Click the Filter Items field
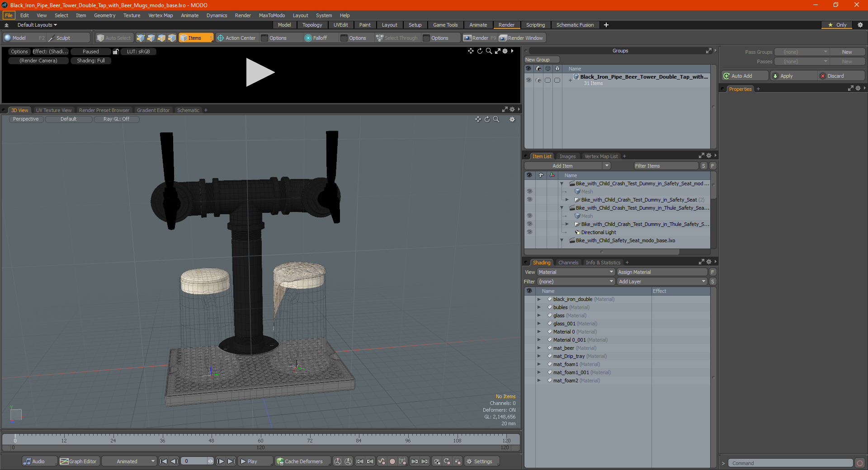 click(666, 166)
